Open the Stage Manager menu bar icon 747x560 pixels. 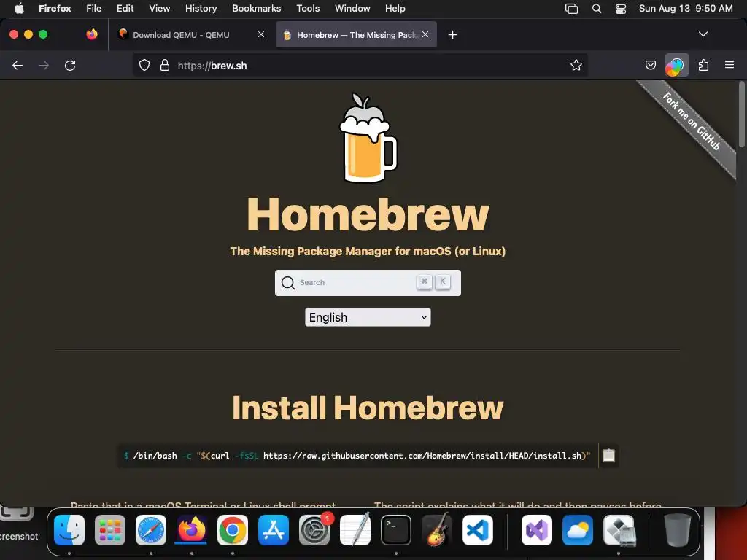tap(571, 9)
